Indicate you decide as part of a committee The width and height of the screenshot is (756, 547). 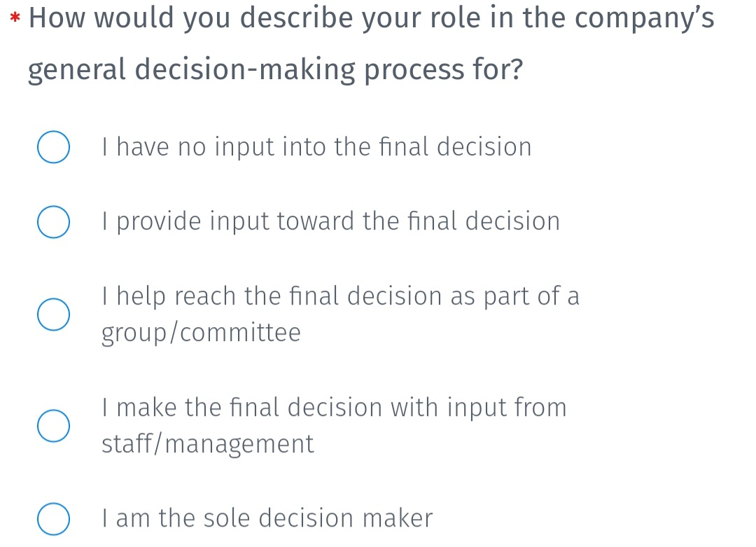pos(53,314)
